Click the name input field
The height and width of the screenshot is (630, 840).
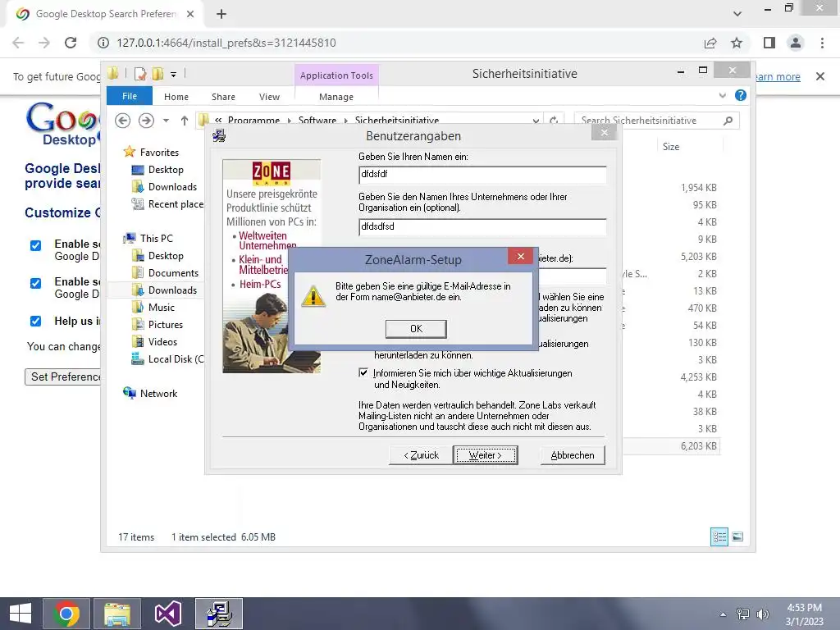482,174
